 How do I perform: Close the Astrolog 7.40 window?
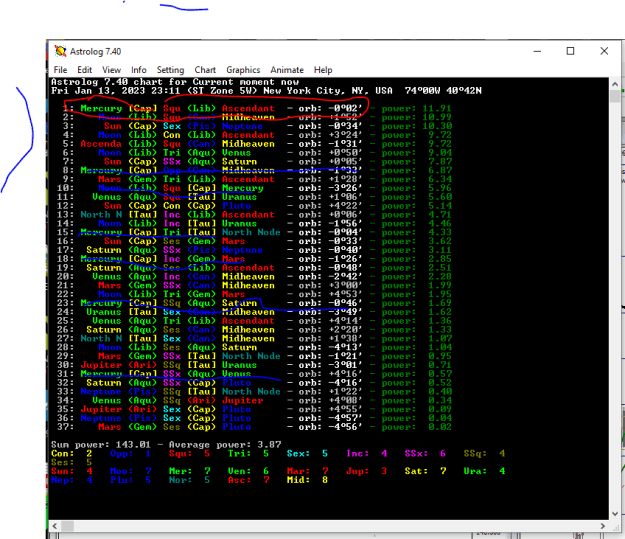(604, 51)
